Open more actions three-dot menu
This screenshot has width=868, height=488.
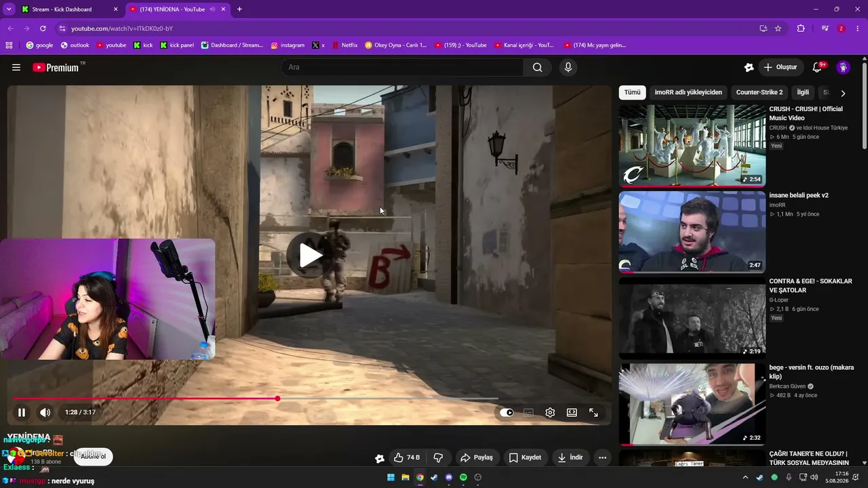[602, 457]
